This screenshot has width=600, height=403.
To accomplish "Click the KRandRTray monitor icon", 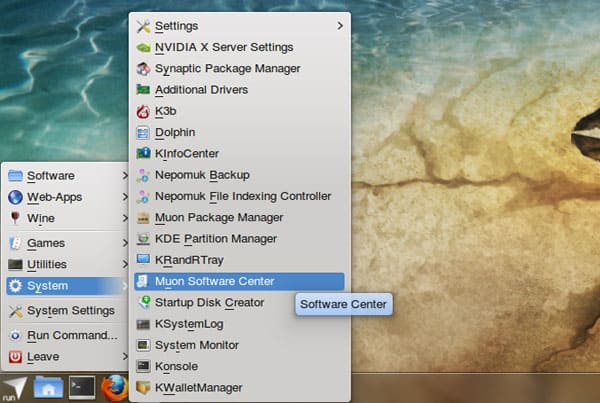I will [x=143, y=260].
